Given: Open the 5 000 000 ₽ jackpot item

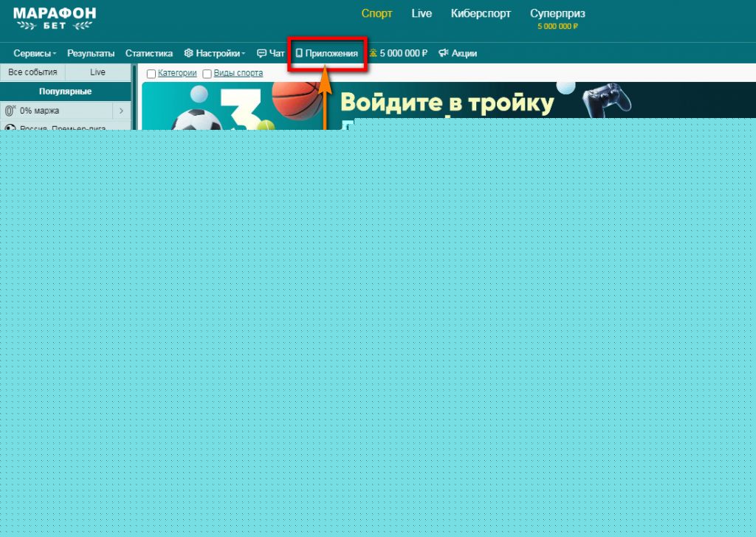Looking at the screenshot, I should point(399,53).
